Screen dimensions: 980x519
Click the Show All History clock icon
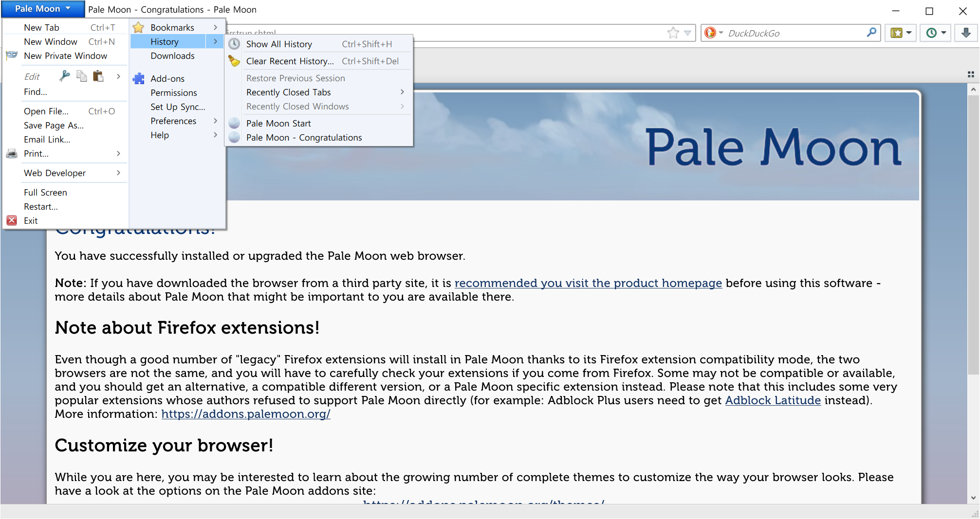(x=234, y=44)
